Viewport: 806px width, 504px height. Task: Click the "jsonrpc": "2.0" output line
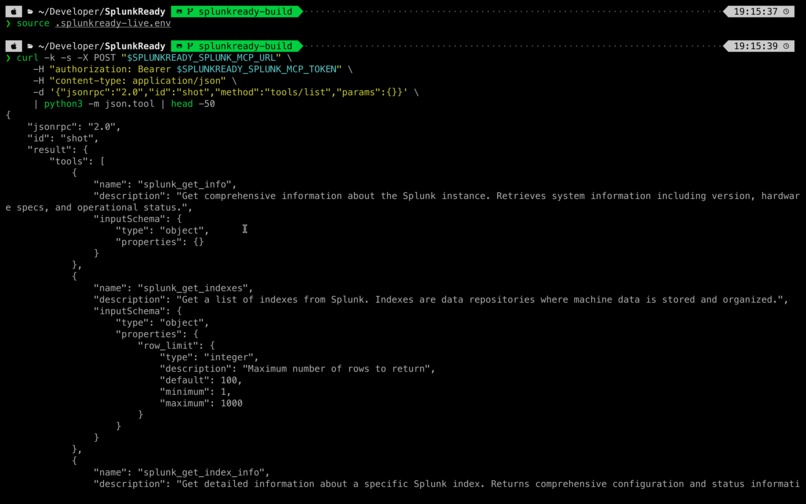74,127
